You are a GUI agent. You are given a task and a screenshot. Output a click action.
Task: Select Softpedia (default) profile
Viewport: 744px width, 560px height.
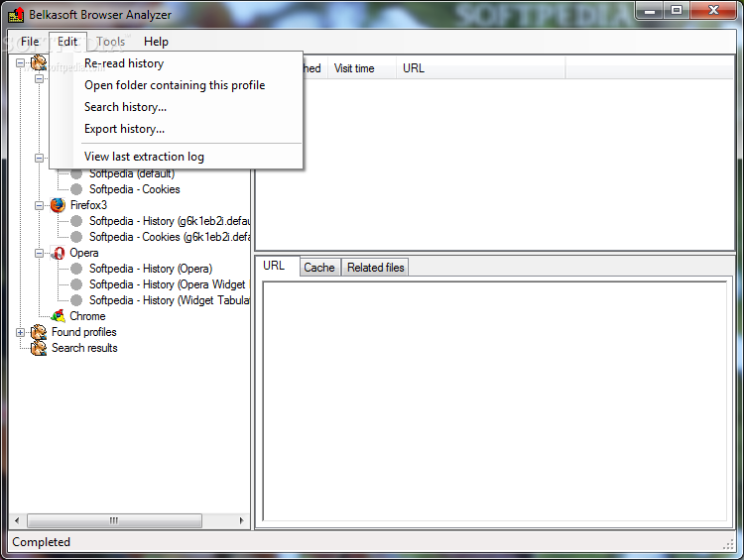(132, 174)
